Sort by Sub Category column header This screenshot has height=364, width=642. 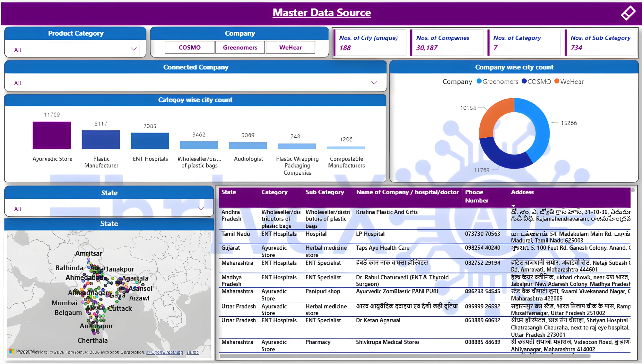(x=325, y=192)
